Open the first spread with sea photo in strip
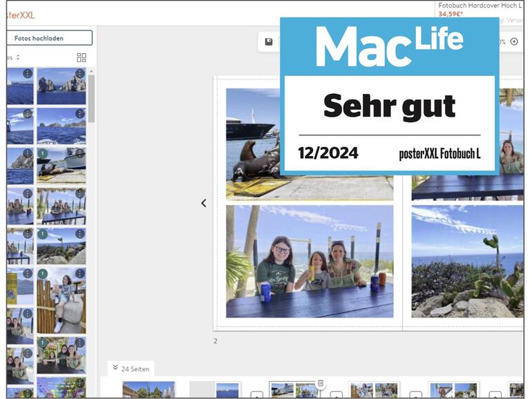The width and height of the screenshot is (532, 399). tap(215, 389)
